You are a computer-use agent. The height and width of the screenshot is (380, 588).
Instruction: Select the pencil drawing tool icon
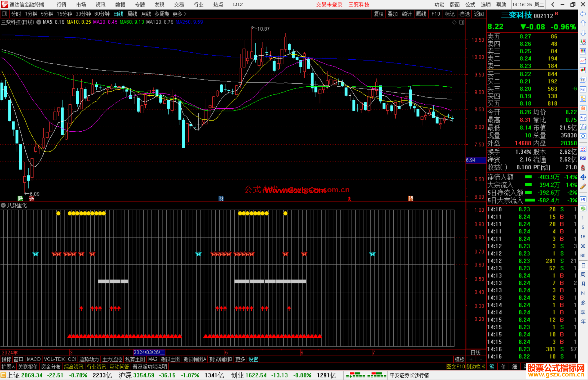(x=583, y=187)
